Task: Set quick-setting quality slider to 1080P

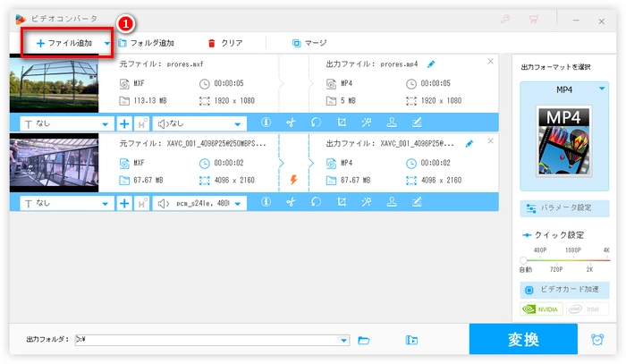Action: point(571,260)
